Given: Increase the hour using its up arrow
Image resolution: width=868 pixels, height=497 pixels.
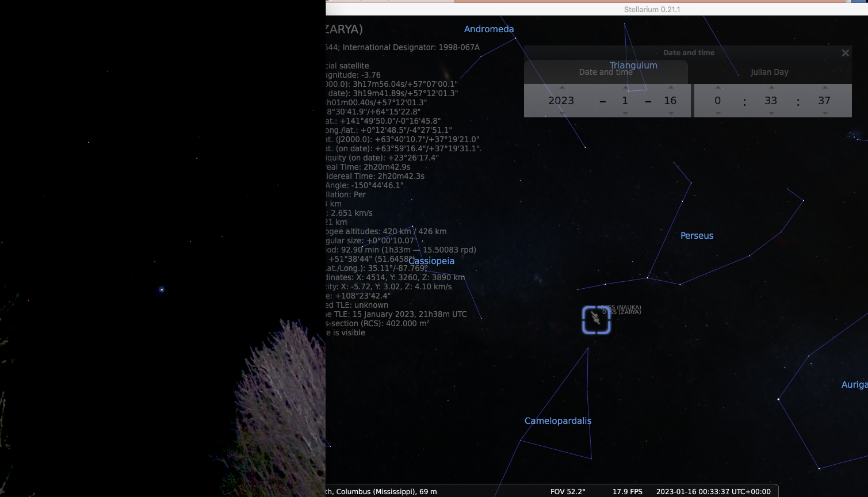Looking at the screenshot, I should [718, 87].
